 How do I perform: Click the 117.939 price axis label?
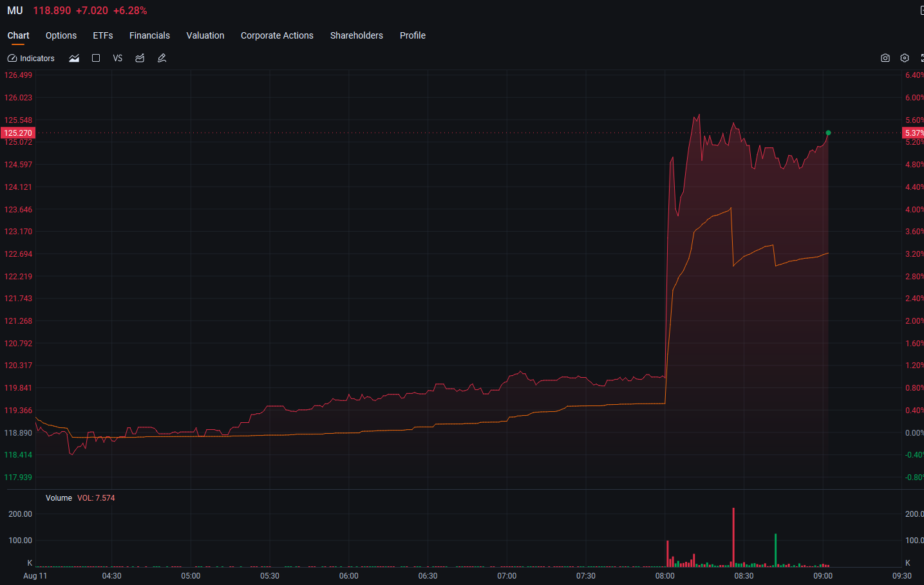click(18, 478)
